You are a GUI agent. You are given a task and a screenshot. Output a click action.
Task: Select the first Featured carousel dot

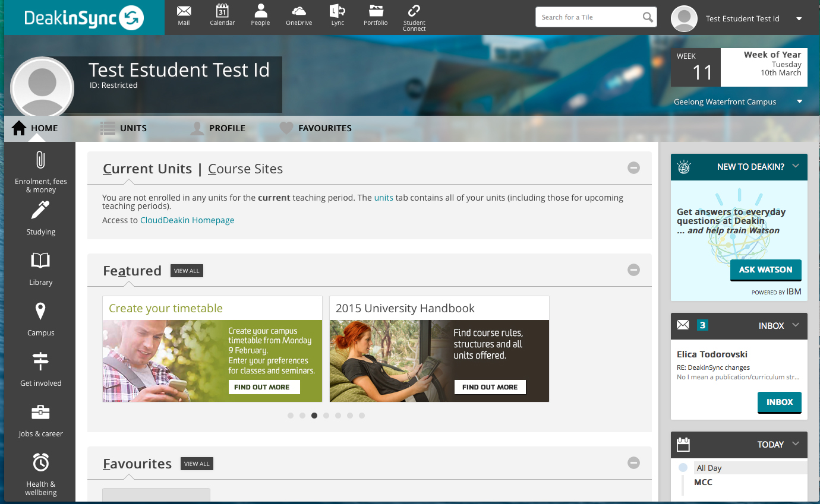coord(291,416)
